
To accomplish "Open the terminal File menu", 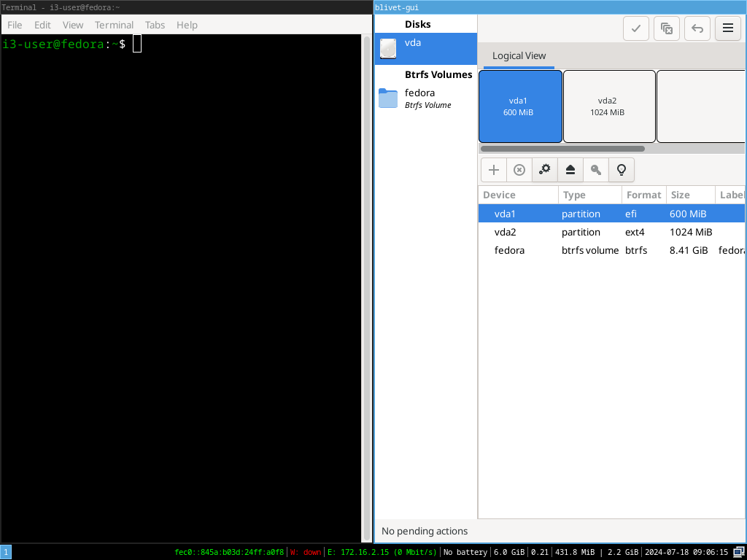I will [15, 25].
